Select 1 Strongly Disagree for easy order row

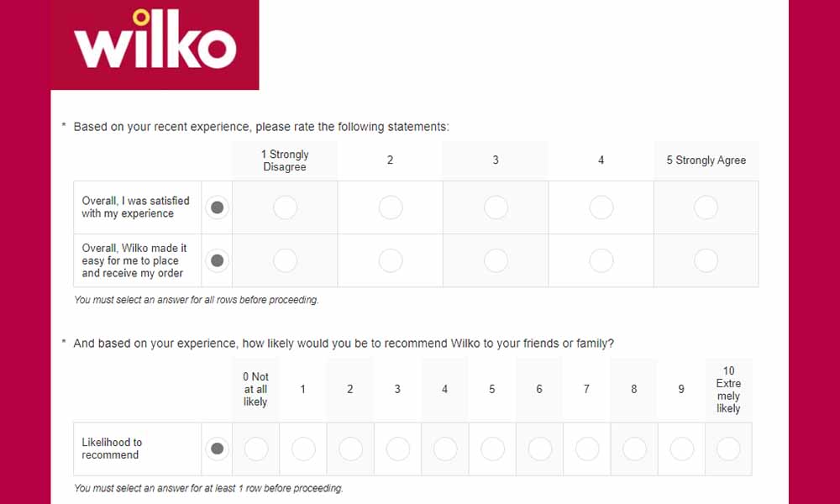pyautogui.click(x=285, y=260)
